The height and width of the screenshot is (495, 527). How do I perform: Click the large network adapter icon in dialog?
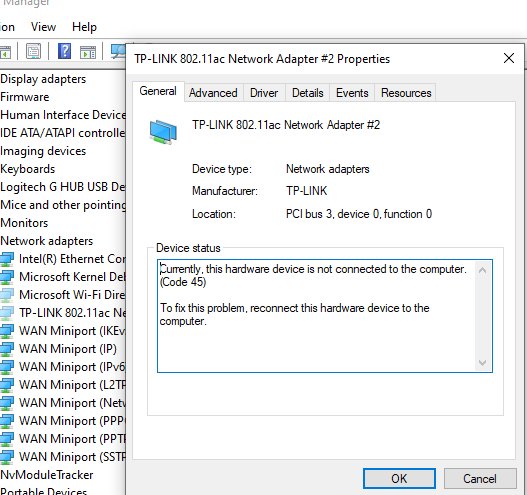coord(163,132)
